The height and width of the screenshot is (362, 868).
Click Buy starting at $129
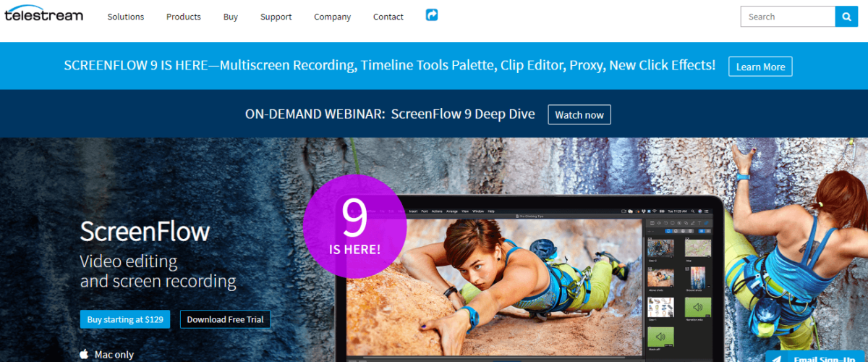coord(125,319)
